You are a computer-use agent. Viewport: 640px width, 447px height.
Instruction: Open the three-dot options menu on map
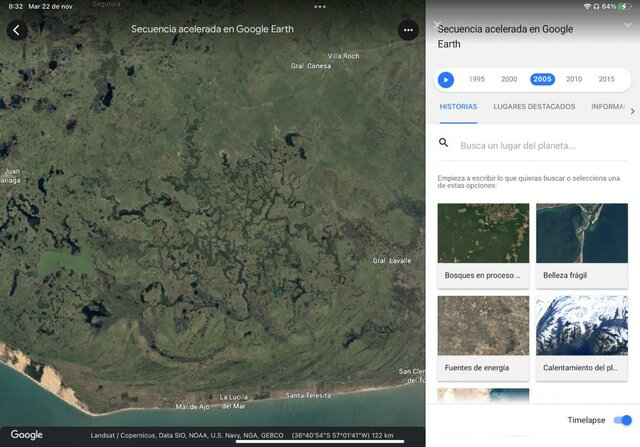(408, 30)
